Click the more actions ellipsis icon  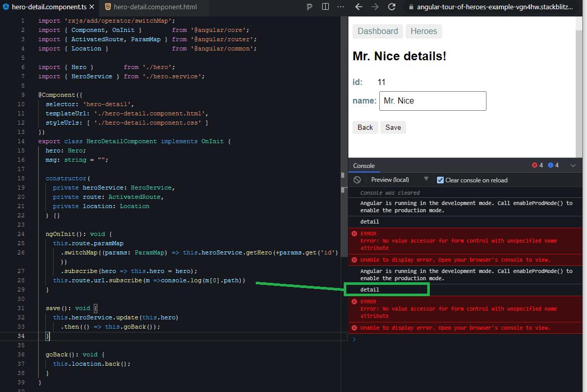340,7
